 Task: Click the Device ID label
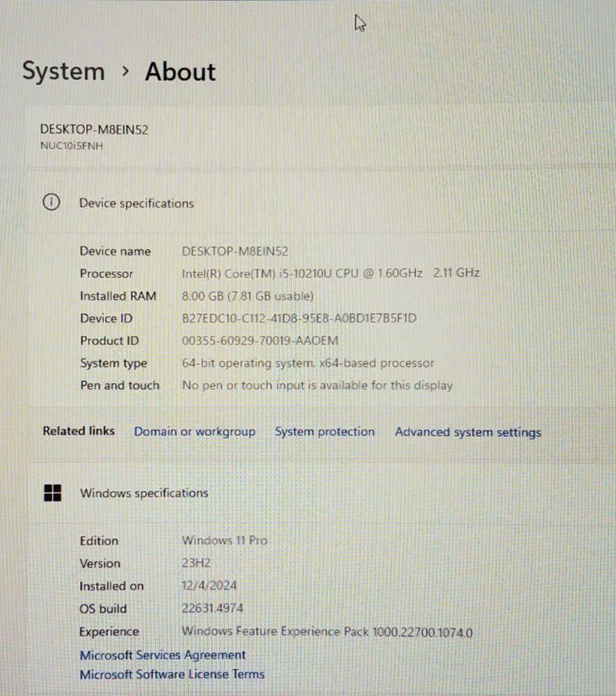(x=106, y=318)
